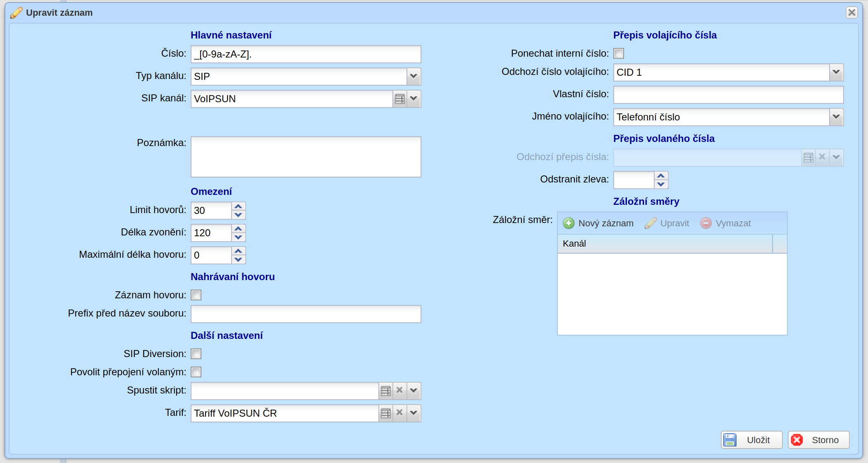The image size is (868, 463).
Task: Click the Prefix před název souboru field
Action: coord(306,314)
